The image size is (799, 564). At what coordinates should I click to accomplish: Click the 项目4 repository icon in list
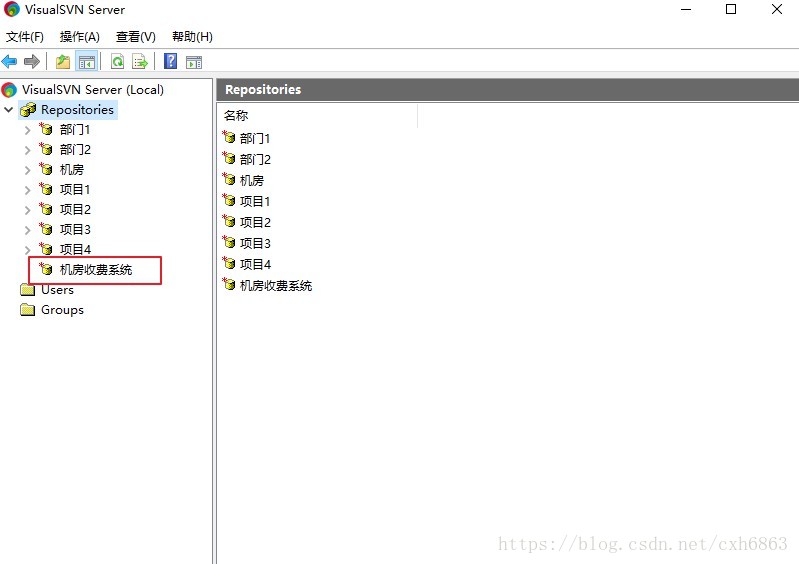coord(229,263)
